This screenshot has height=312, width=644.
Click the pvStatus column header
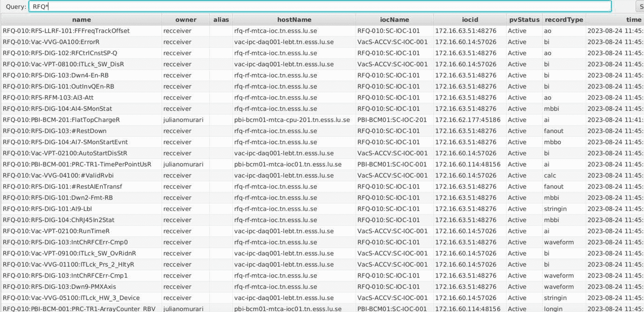click(524, 20)
